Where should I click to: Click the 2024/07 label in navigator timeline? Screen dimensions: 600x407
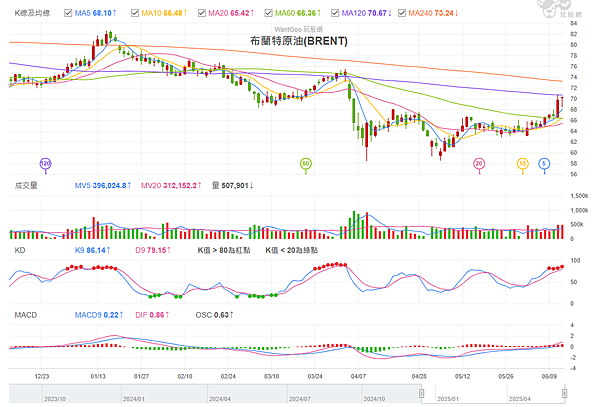pyautogui.click(x=300, y=399)
